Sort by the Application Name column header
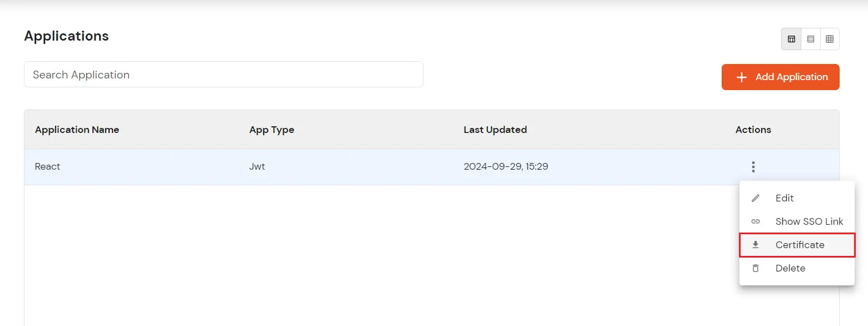The height and width of the screenshot is (326, 868). (77, 130)
